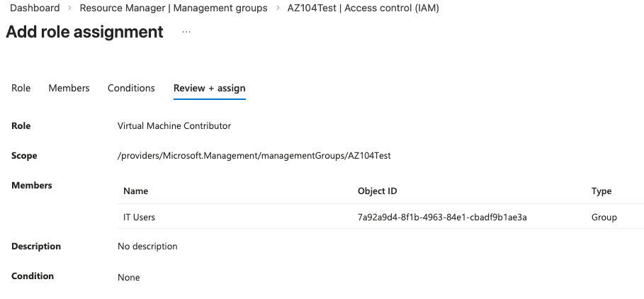This screenshot has height=299, width=644.
Task: Click the Add role assignment page title
Action: pos(85,32)
